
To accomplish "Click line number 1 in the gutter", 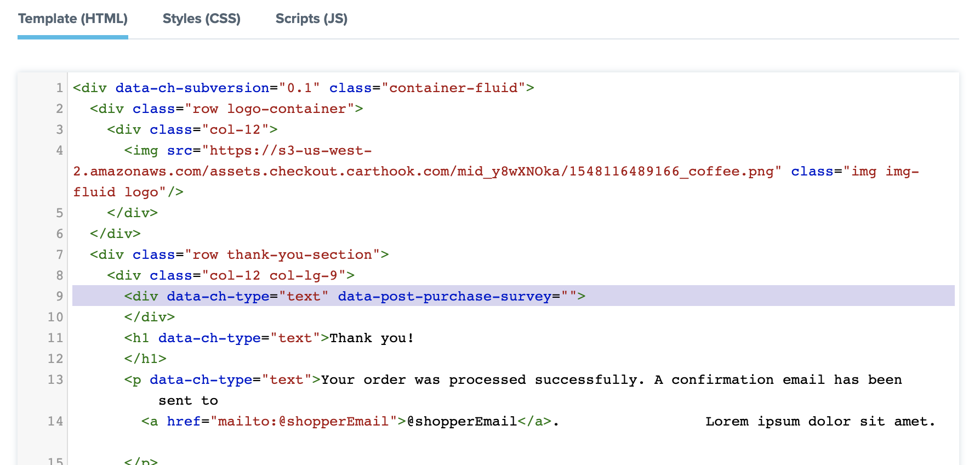I will pyautogui.click(x=59, y=88).
